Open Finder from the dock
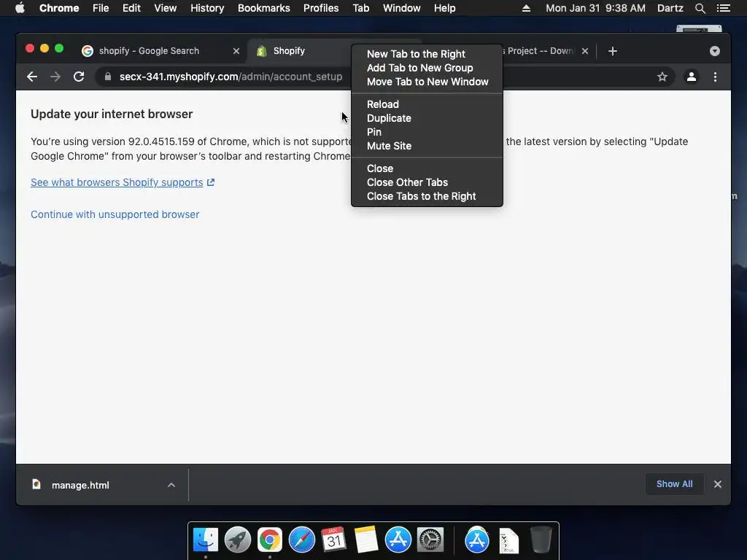This screenshot has width=747, height=560. coord(205,540)
